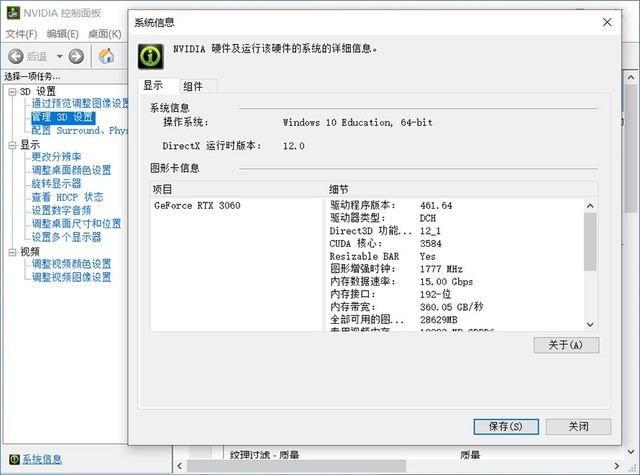Click the details list scroll-down arrow
Image resolution: width=640 pixels, height=475 pixels.
pos(590,325)
